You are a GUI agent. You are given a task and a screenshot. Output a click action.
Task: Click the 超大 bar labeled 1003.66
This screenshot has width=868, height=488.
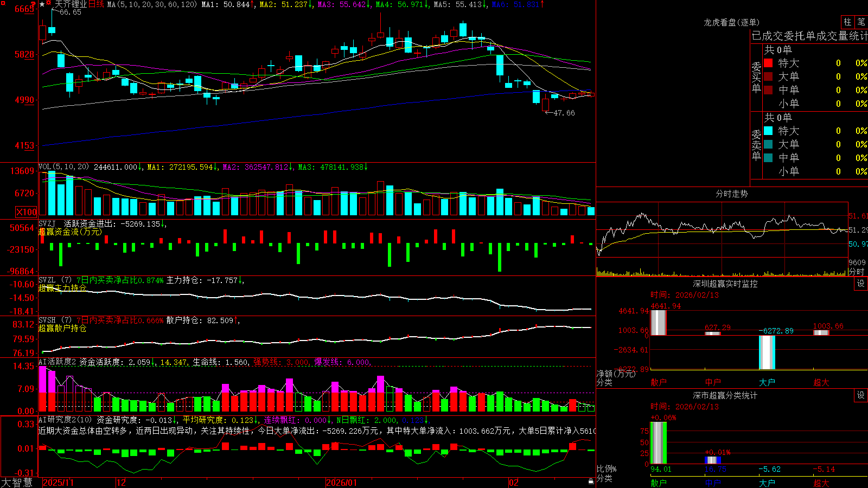click(821, 332)
